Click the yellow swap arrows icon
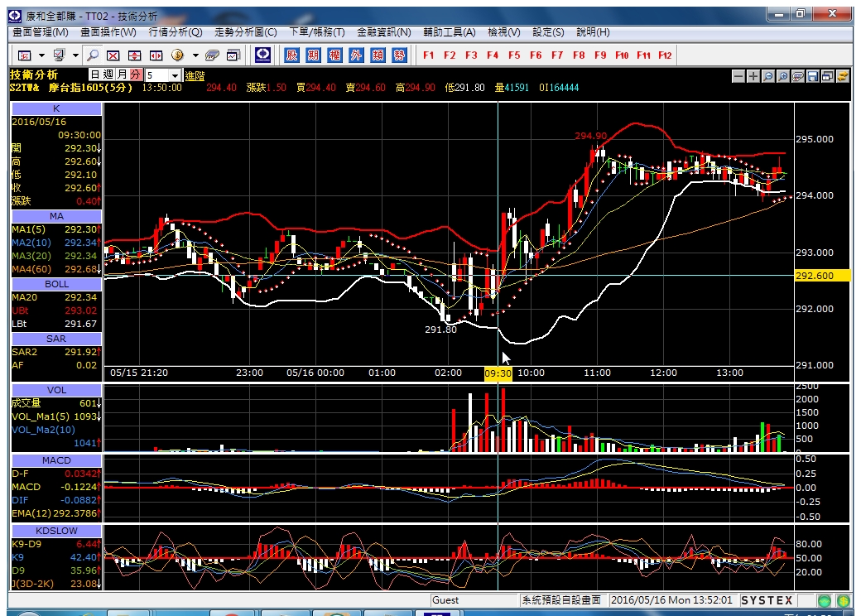This screenshot has height=616, width=861. (842, 76)
